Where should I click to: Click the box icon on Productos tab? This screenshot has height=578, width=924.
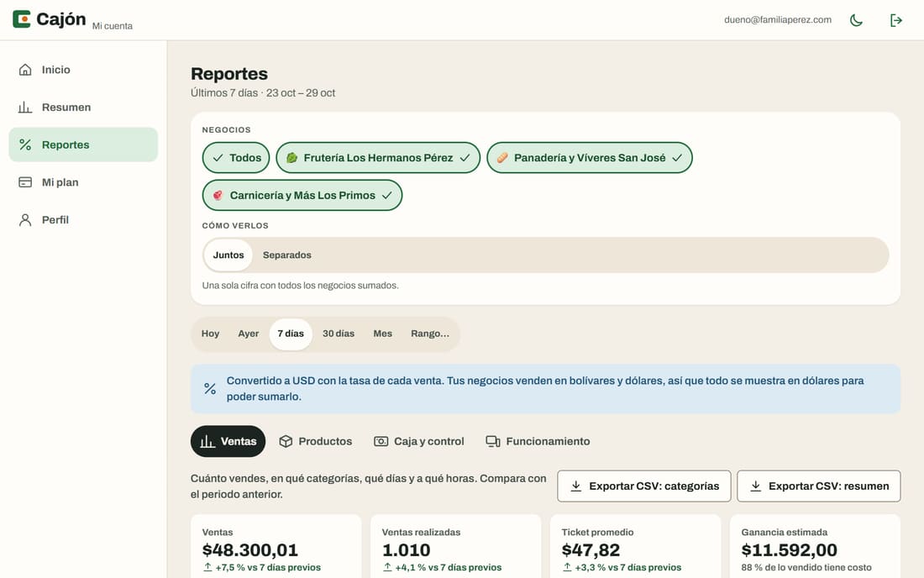[286, 441]
